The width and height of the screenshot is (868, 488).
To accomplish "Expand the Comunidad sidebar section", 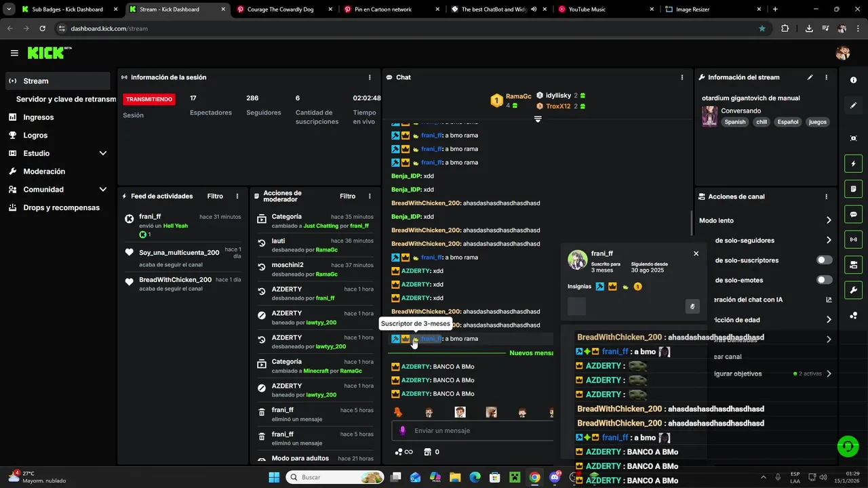I will click(103, 190).
